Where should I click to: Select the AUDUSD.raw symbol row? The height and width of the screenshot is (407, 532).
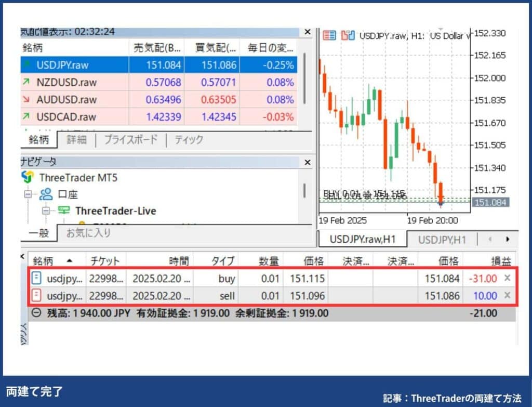(x=159, y=99)
